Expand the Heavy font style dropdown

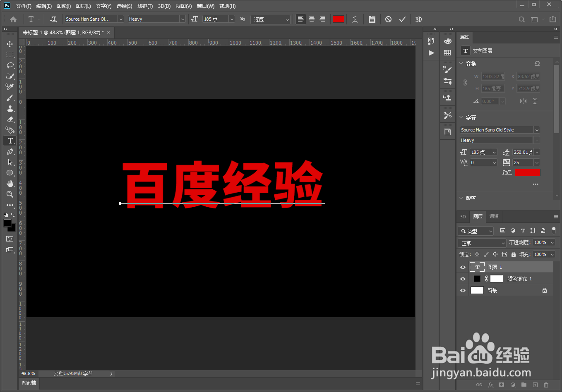tap(182, 19)
